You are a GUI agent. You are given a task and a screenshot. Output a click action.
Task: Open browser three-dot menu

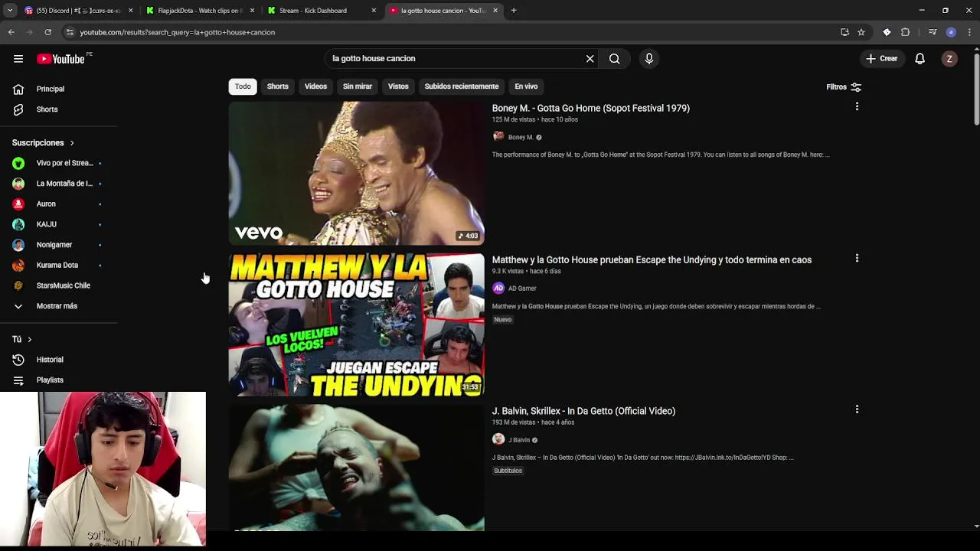969,32
